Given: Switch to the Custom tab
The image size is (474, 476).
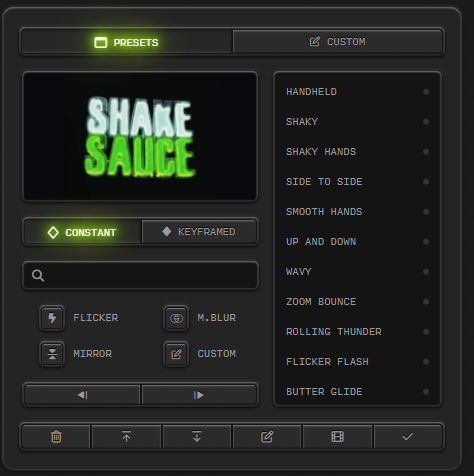Looking at the screenshot, I should (338, 42).
